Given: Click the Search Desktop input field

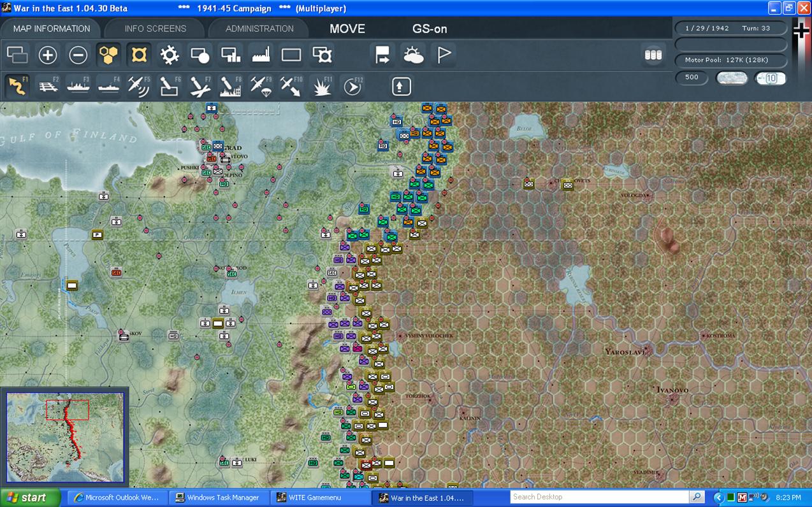Looking at the screenshot, I should (600, 497).
